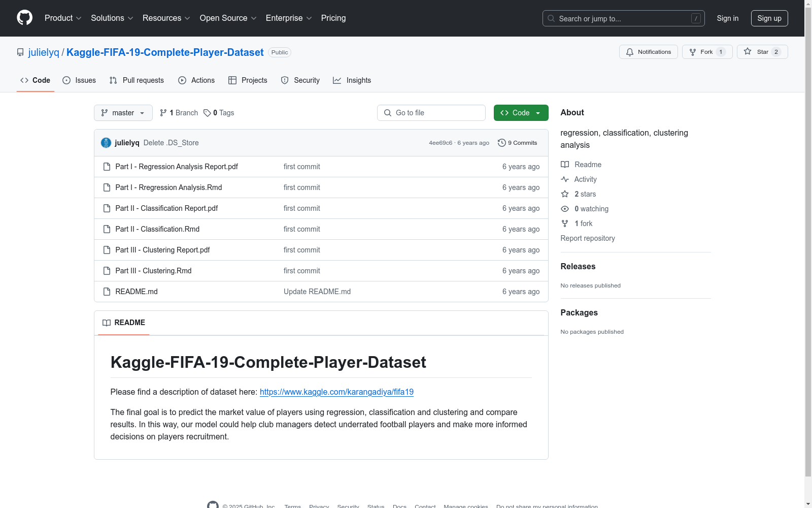The image size is (812, 508).
Task: Open the Kaggle dataset URL in README
Action: [x=336, y=392]
